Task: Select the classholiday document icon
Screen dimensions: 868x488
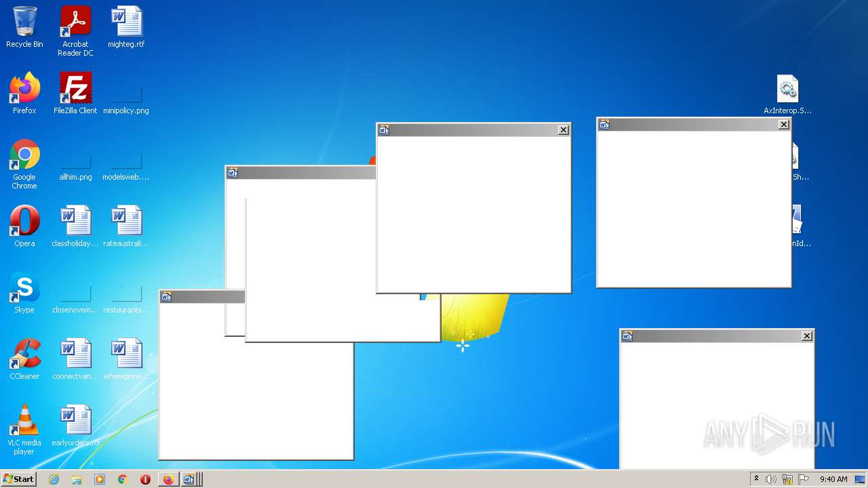Action: (x=75, y=226)
